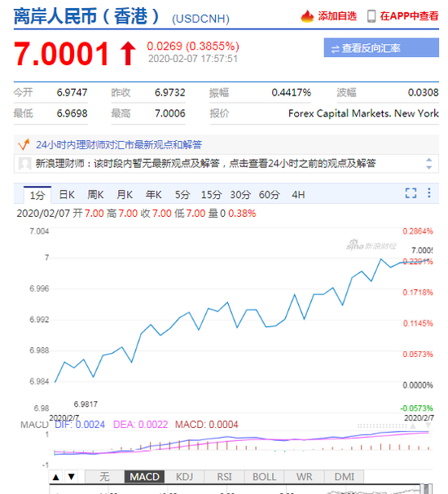Click the timestamp 2020-02-07 17:57:51
The image size is (448, 494).
tap(193, 59)
